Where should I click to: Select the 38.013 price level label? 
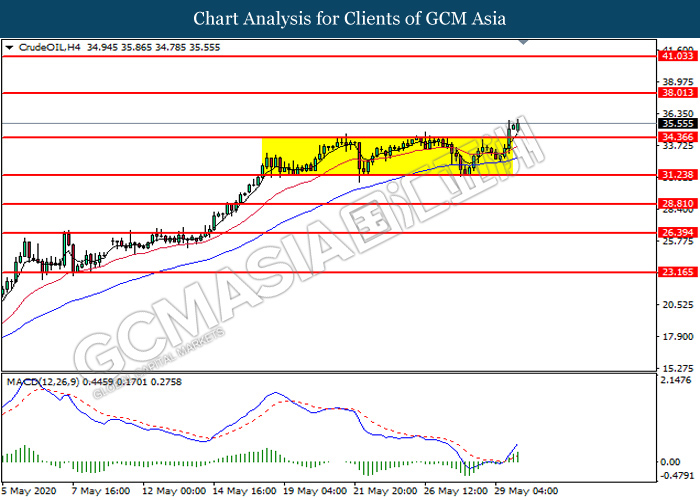click(x=678, y=93)
